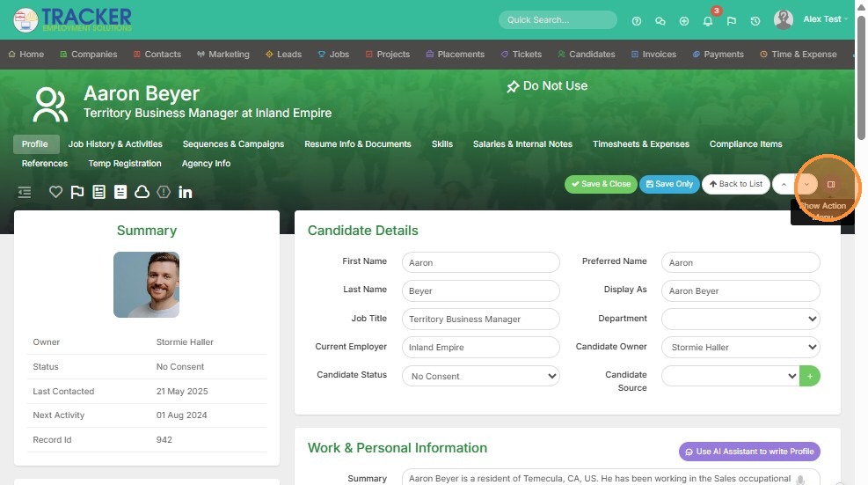Click the pin icon next to Do Not Use
The image size is (868, 485).
coord(513,86)
